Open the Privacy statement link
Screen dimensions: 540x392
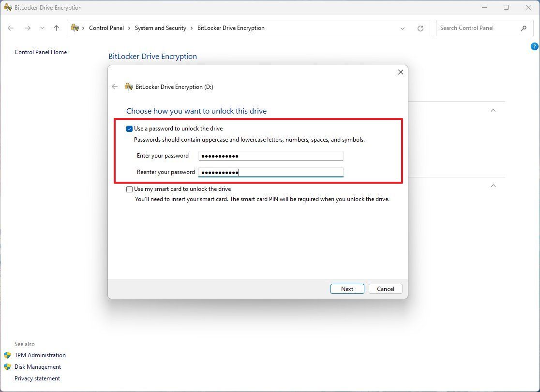coord(37,378)
